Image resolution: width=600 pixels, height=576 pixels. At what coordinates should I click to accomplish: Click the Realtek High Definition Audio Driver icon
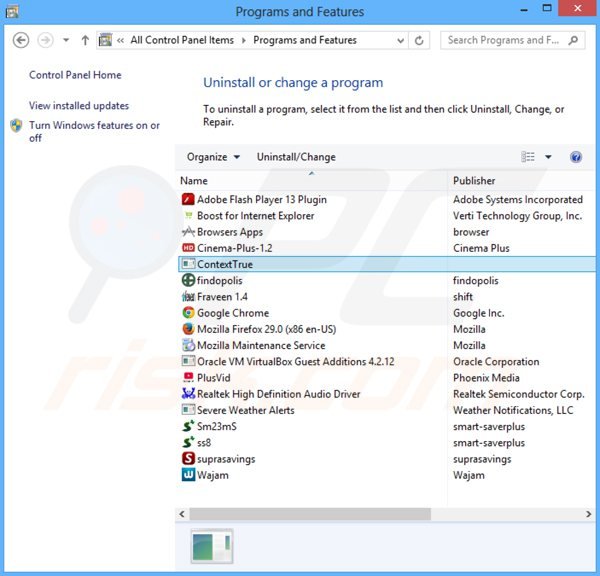coord(188,394)
